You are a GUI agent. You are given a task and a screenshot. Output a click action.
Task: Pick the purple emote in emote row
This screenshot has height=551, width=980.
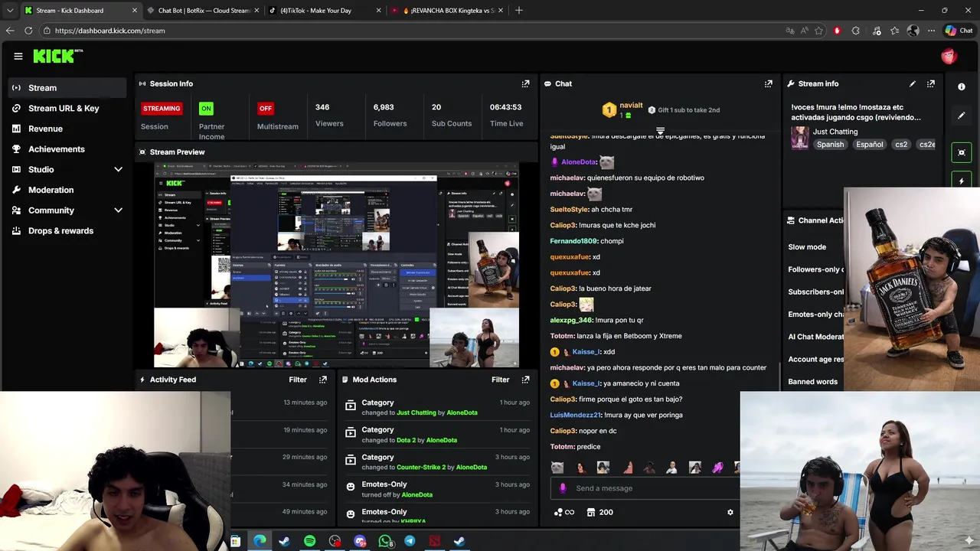click(717, 468)
